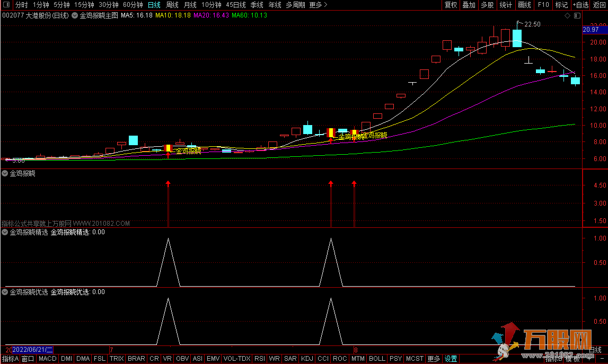Select the 30分钟 period
This screenshot has width=608, height=364.
point(109,5)
